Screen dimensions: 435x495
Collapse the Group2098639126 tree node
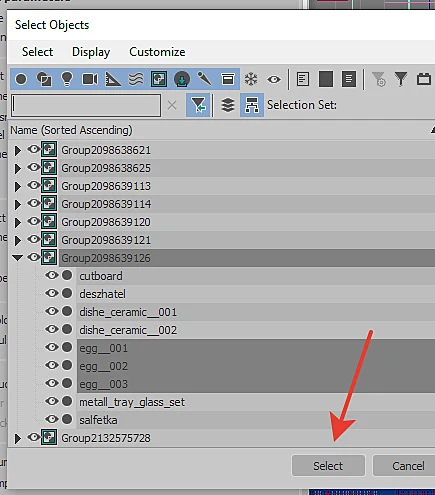pyautogui.click(x=17, y=258)
